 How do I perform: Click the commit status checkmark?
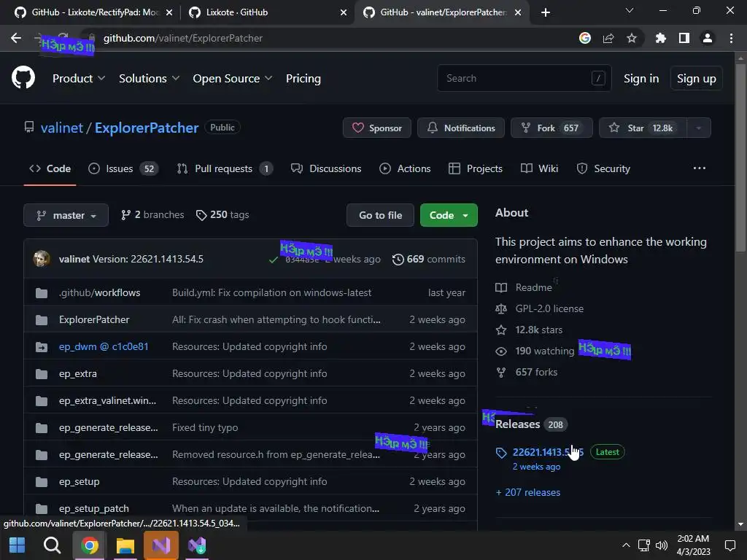point(274,260)
